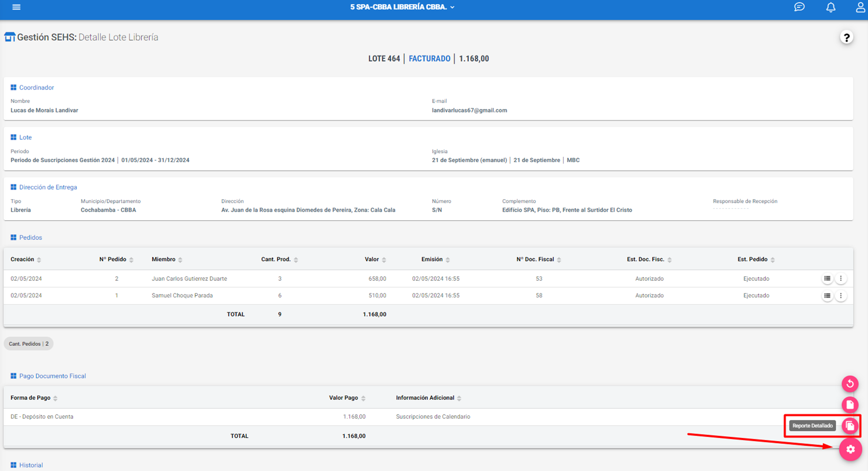Click the Dirección de Entrega section title

[48, 187]
